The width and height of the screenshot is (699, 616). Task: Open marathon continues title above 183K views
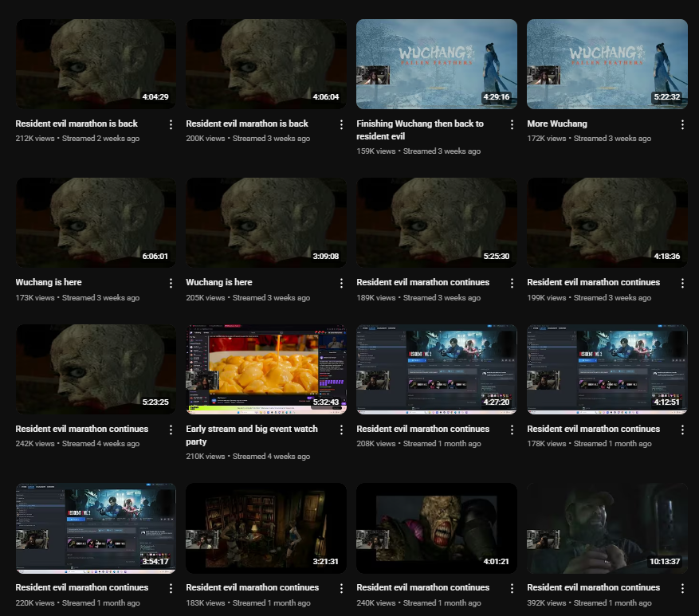pos(253,587)
